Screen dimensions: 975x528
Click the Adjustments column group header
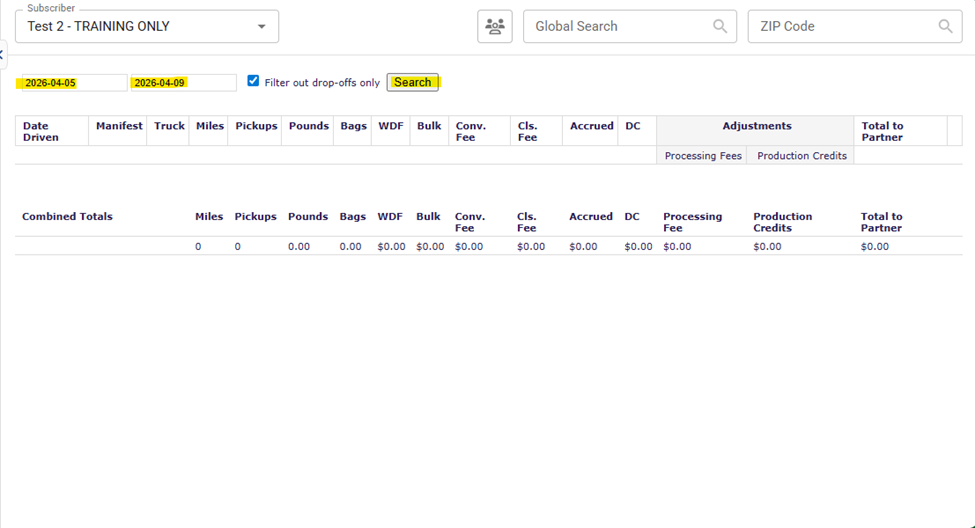tap(756, 126)
